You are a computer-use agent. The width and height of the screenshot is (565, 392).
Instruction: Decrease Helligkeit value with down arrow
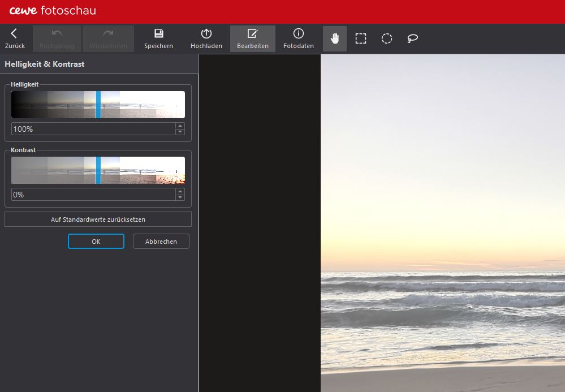tap(180, 132)
